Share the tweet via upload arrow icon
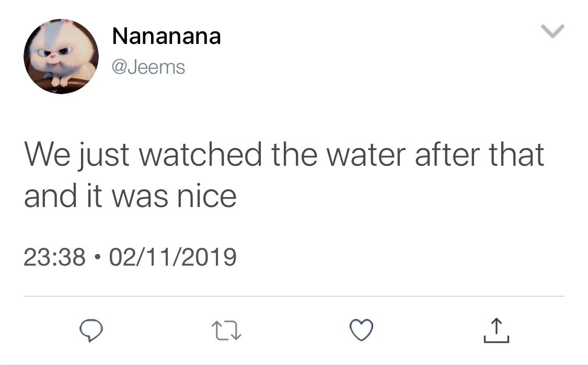This screenshot has height=366, width=588. tap(497, 330)
